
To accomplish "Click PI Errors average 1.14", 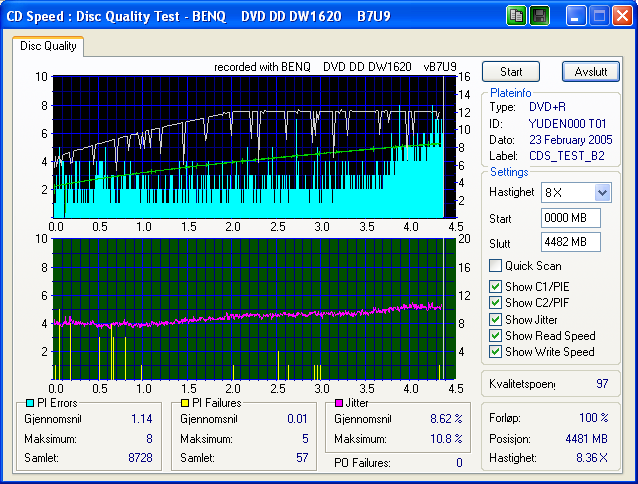I will [142, 419].
